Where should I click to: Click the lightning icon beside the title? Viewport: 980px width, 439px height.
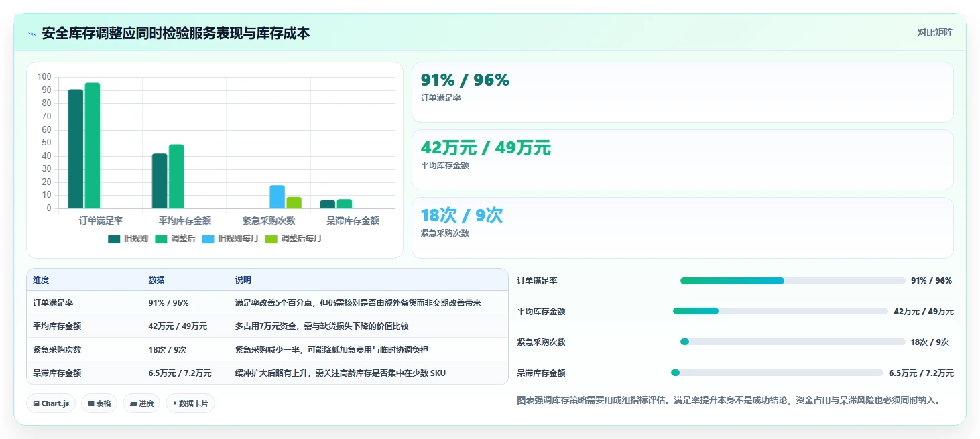click(32, 34)
